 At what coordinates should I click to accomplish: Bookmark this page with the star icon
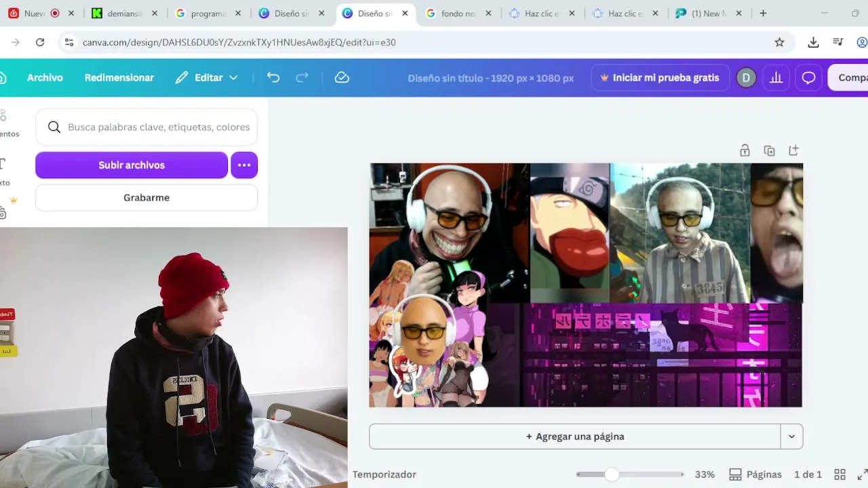click(779, 42)
